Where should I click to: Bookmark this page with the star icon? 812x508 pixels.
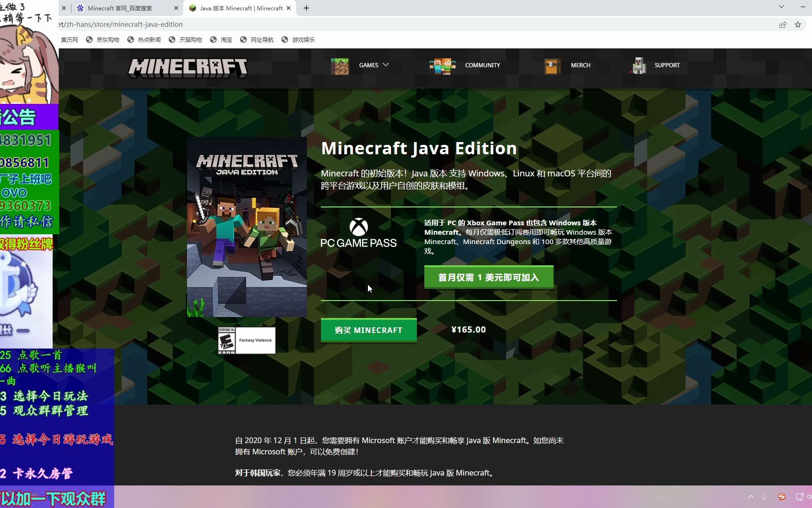click(x=797, y=24)
